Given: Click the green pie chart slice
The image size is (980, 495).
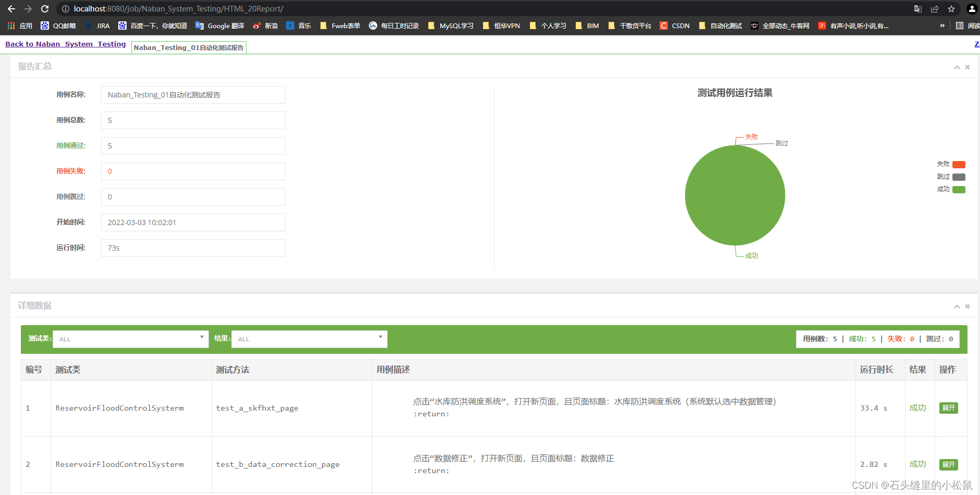Looking at the screenshot, I should tap(735, 195).
